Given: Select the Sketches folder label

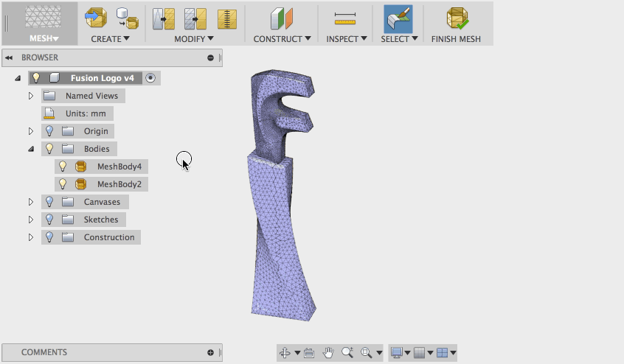Looking at the screenshot, I should [101, 220].
